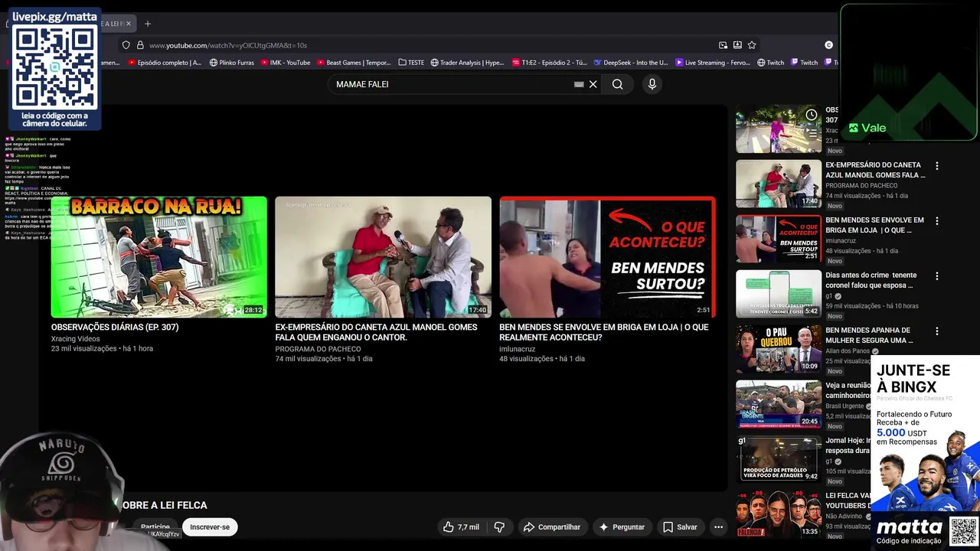
Task: Open the 'BEN MENDES SURTOU?' end-screen thumbnail
Action: (x=607, y=256)
